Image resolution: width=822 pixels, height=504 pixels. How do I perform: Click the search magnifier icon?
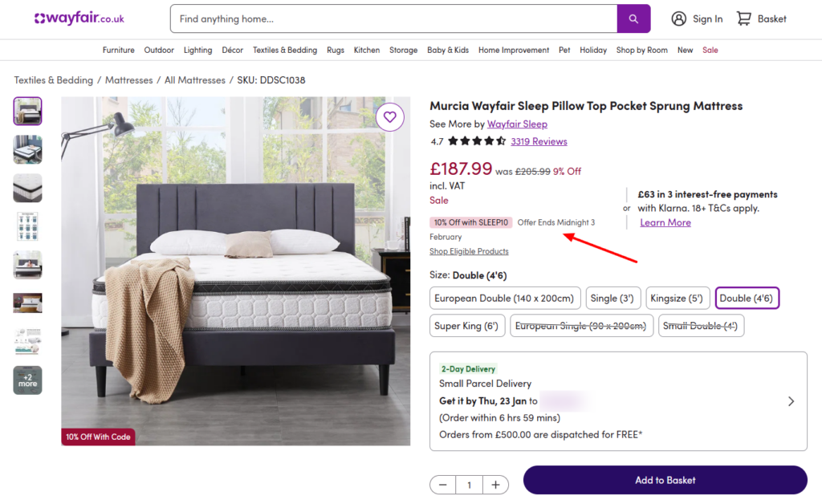click(x=633, y=18)
